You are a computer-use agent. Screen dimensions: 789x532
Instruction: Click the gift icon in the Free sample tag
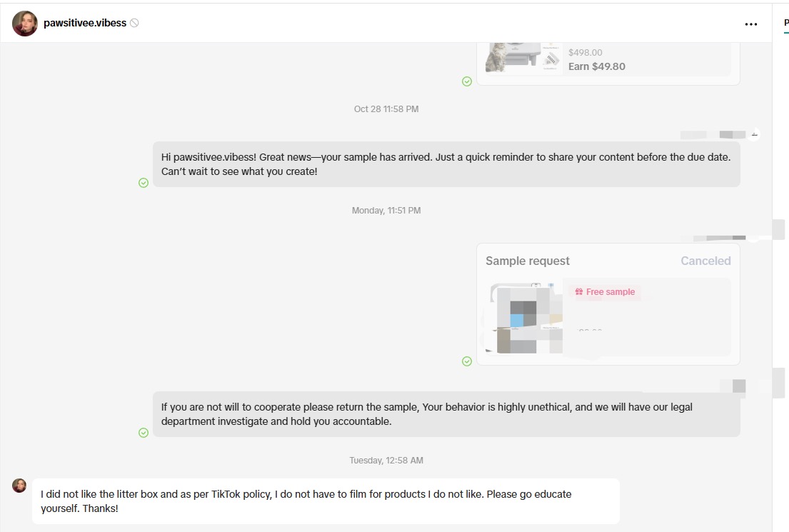pyautogui.click(x=579, y=292)
